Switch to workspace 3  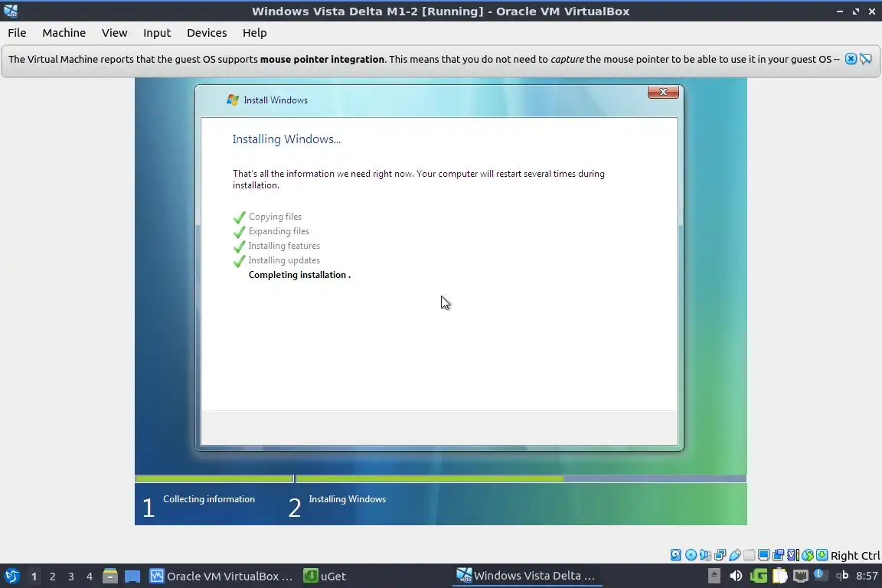point(71,577)
